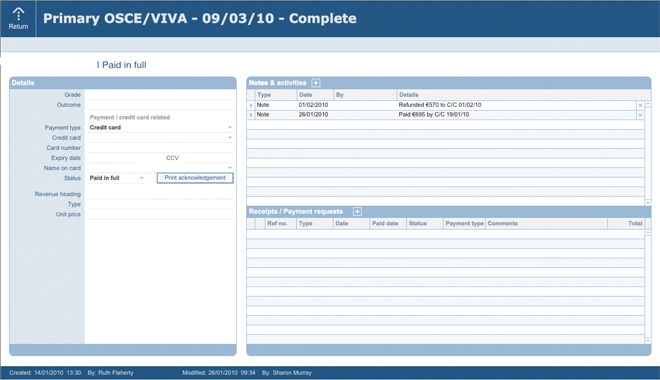Click the Print acknowledgement button
This screenshot has height=380, width=660.
(195, 178)
